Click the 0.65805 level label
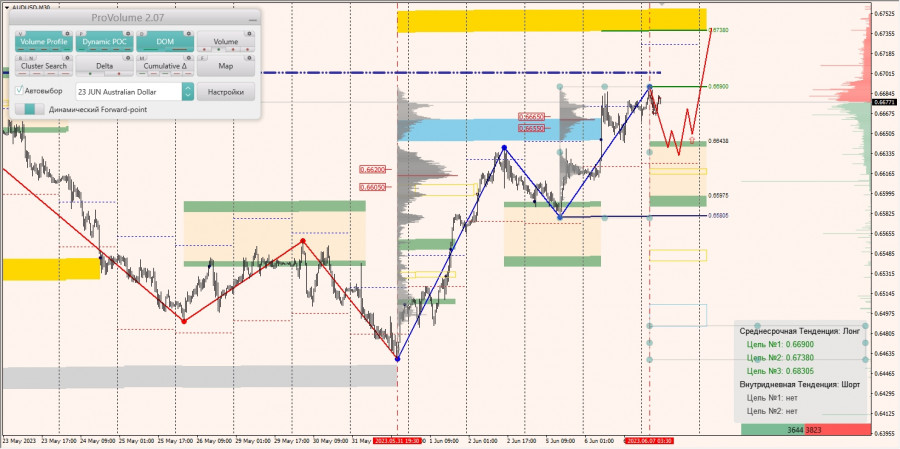 coord(717,215)
